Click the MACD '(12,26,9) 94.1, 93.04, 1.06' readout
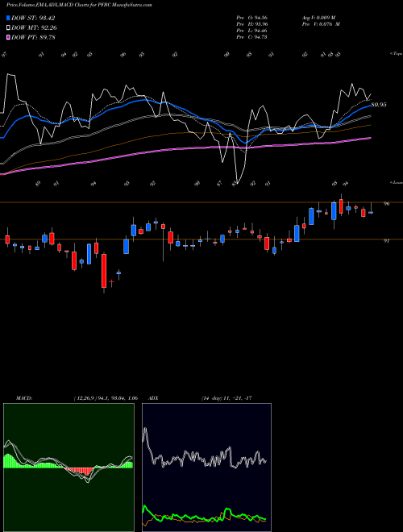Image resolution: width=403 pixels, height=532 pixels. coord(106,398)
